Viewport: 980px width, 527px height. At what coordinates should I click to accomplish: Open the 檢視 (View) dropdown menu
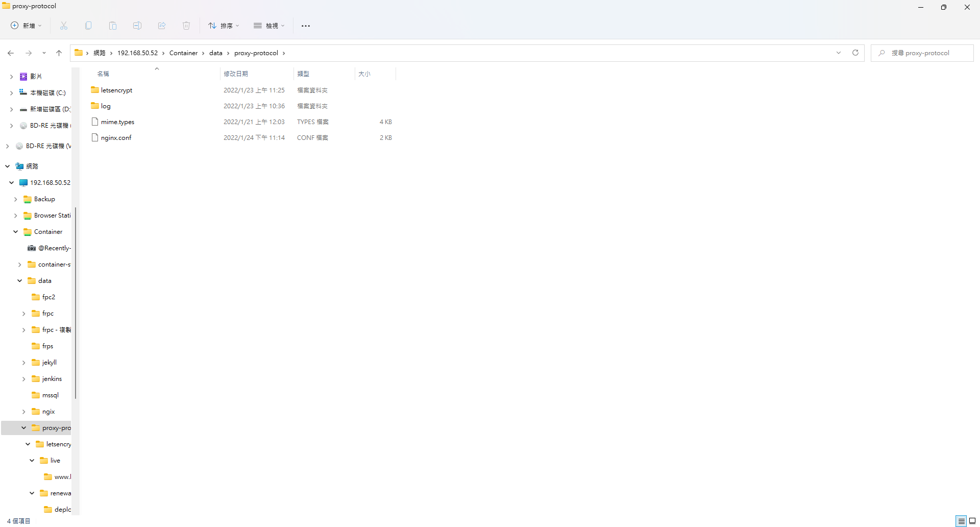click(269, 26)
